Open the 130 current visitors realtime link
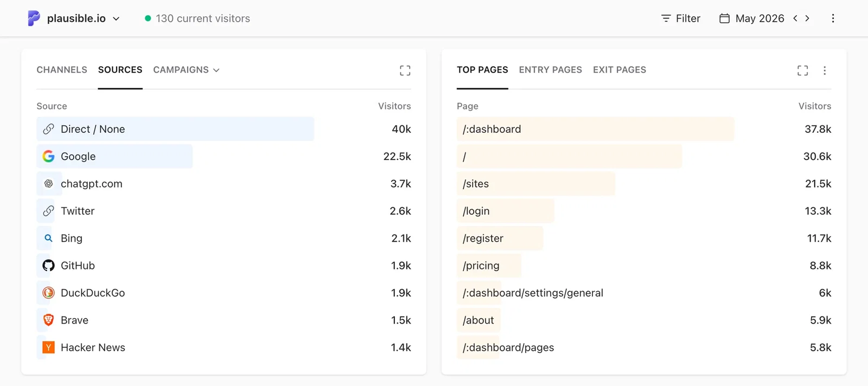 [x=197, y=18]
